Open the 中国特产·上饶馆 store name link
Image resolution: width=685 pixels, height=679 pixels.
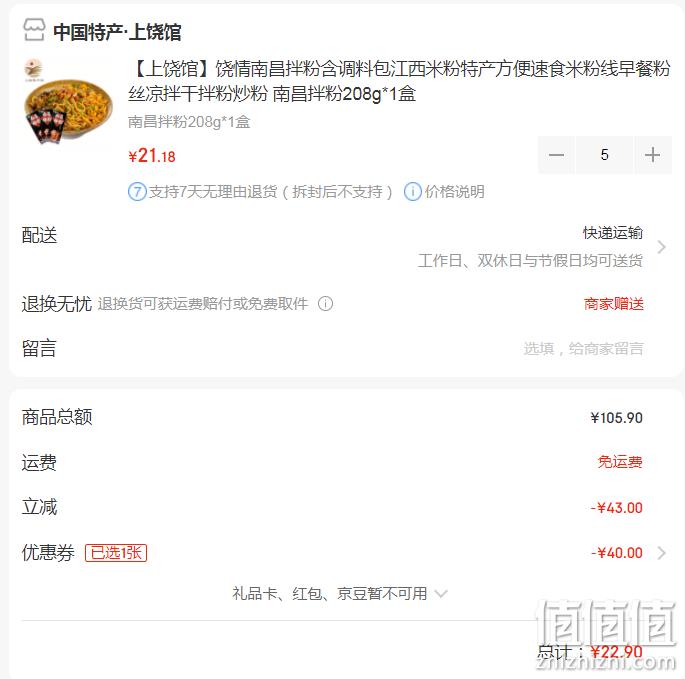(x=117, y=32)
